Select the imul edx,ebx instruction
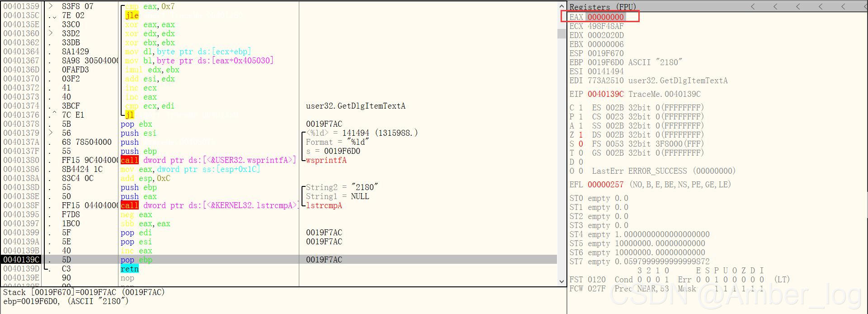The width and height of the screenshot is (868, 314). pos(152,70)
